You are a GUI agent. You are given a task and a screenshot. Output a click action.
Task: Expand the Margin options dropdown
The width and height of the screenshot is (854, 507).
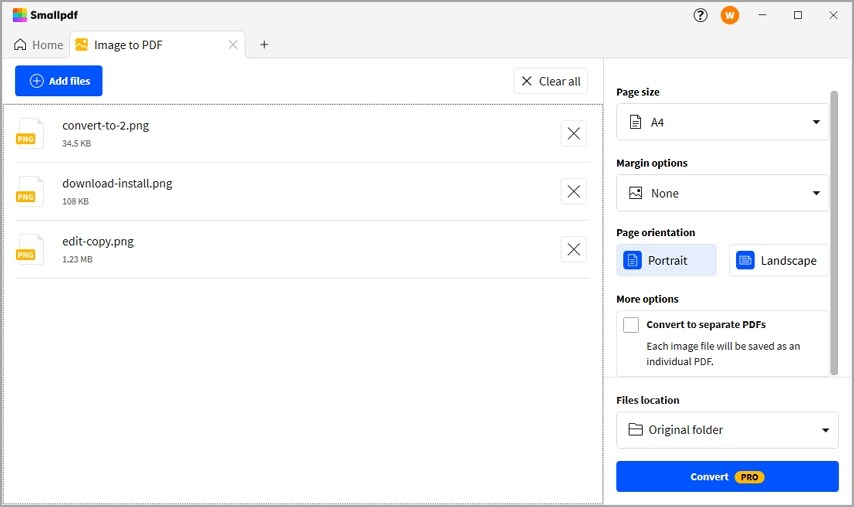tap(722, 193)
